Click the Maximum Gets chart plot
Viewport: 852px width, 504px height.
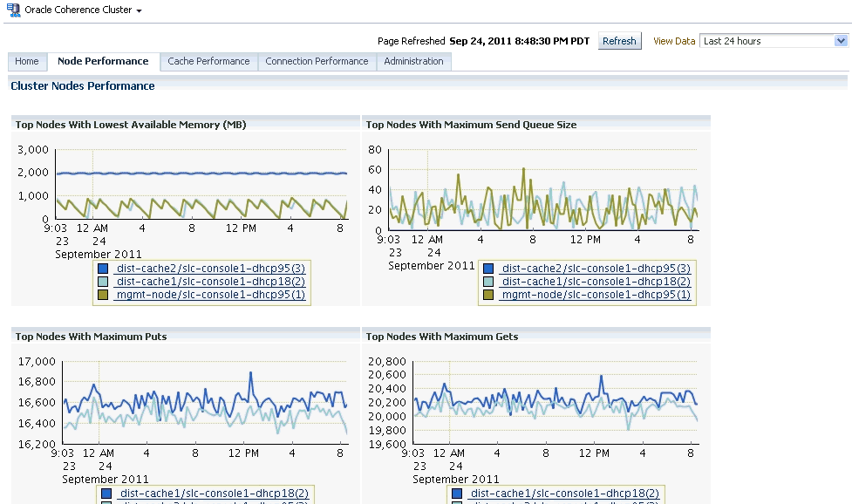click(556, 403)
